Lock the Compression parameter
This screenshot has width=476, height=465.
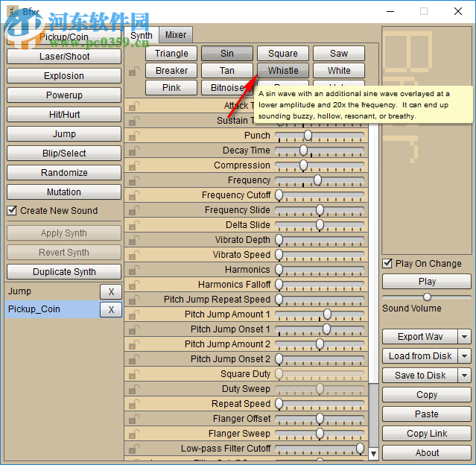[x=134, y=165]
